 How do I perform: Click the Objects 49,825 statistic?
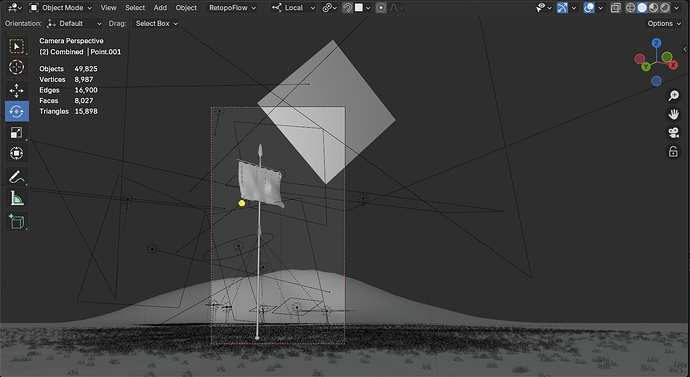pyautogui.click(x=68, y=69)
